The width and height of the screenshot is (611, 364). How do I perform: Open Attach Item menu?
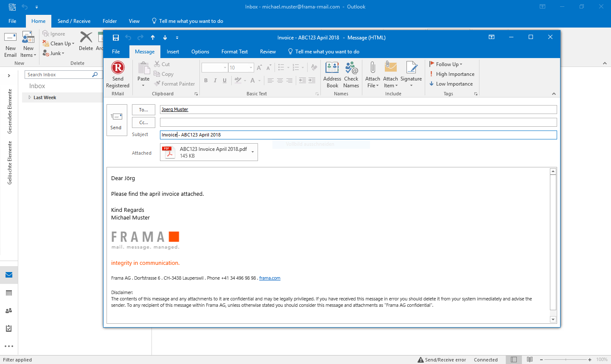click(x=390, y=75)
